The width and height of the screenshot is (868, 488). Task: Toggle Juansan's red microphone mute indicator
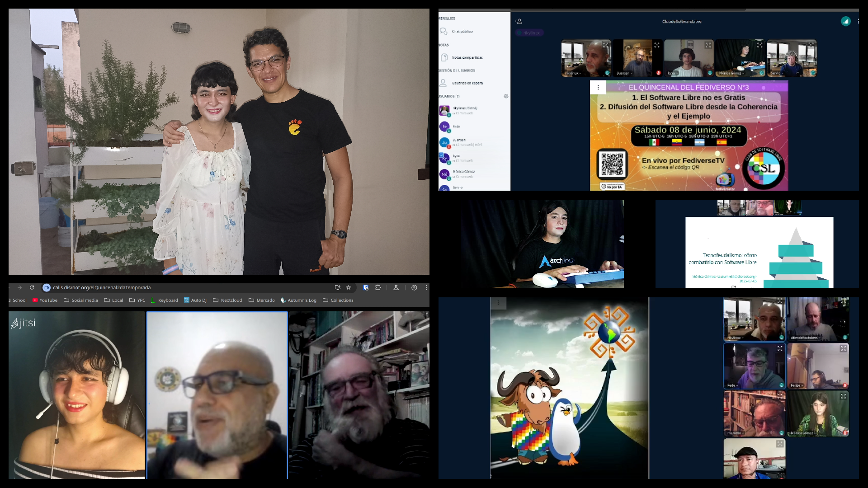[659, 73]
